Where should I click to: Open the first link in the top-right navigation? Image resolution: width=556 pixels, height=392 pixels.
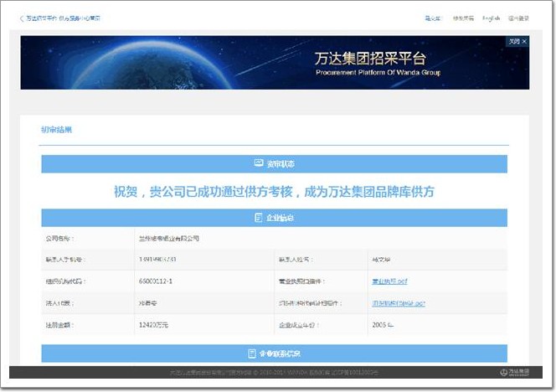(433, 18)
